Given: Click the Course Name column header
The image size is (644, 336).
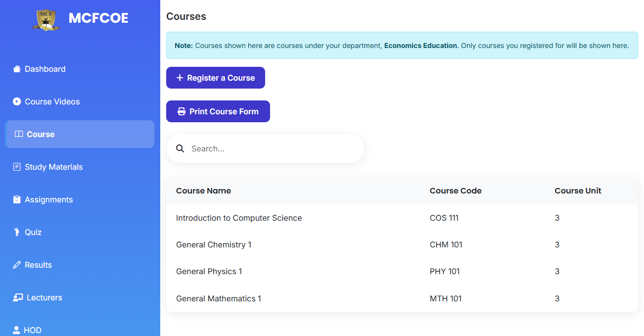Looking at the screenshot, I should coord(203,191).
